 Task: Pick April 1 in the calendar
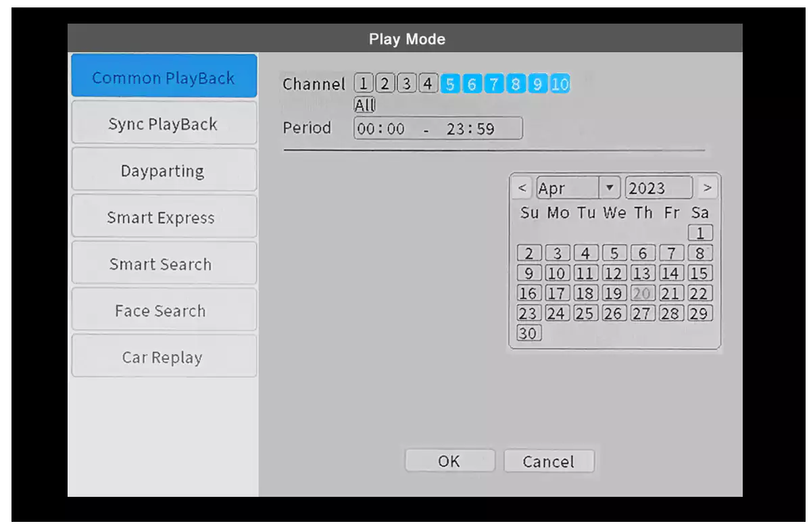click(700, 233)
